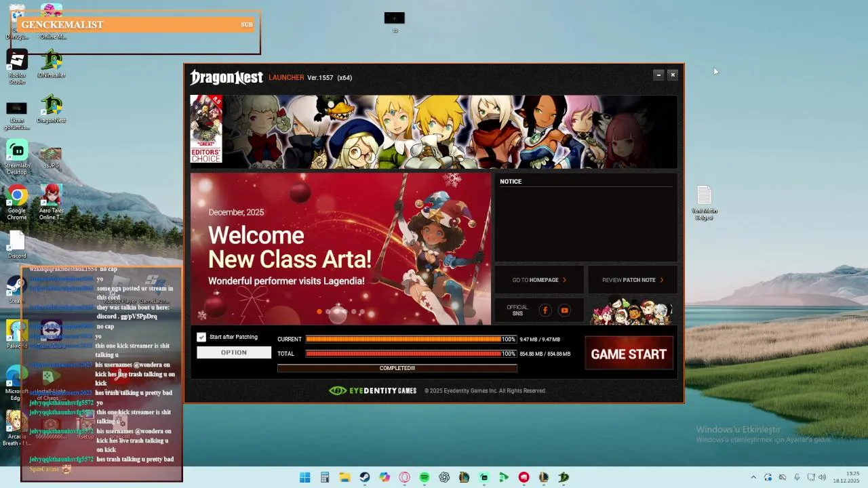Uncheck the Start after Patching checkbox

point(201,337)
